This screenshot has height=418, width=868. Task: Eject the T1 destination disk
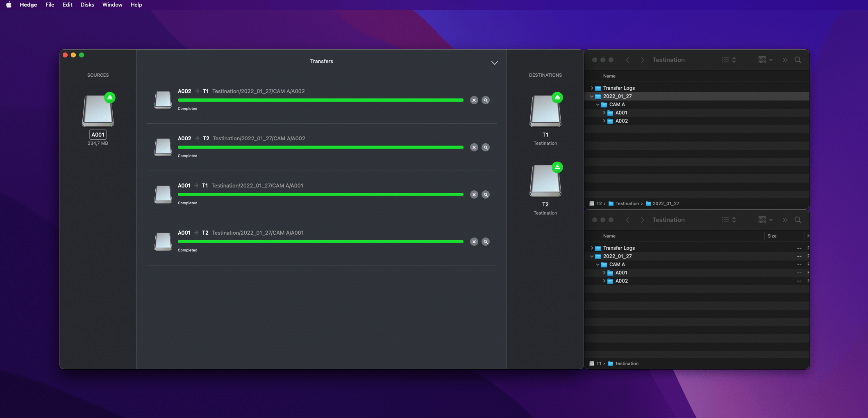click(557, 98)
